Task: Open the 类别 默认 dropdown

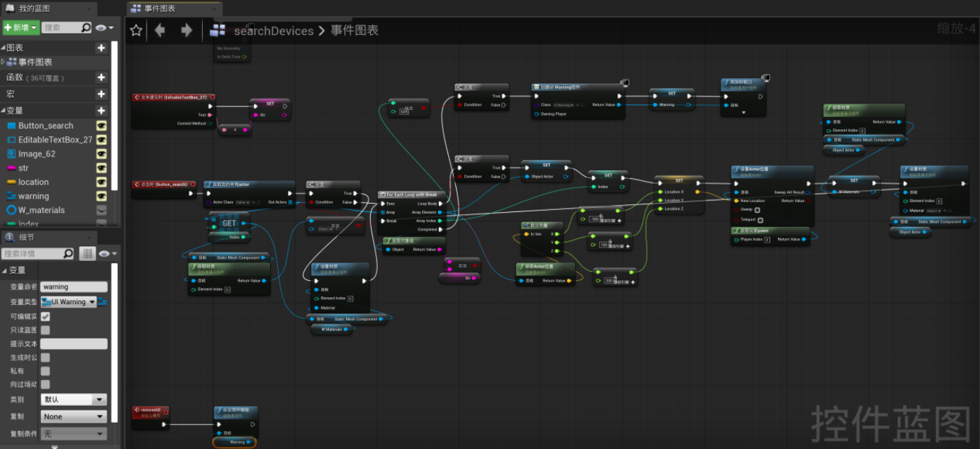Action: click(x=74, y=399)
